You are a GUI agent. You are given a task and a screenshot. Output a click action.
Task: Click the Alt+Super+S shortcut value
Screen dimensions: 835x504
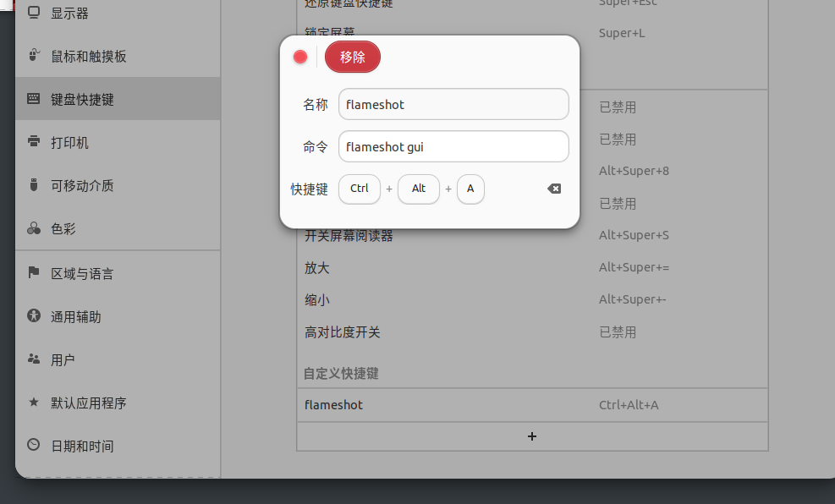coord(634,235)
